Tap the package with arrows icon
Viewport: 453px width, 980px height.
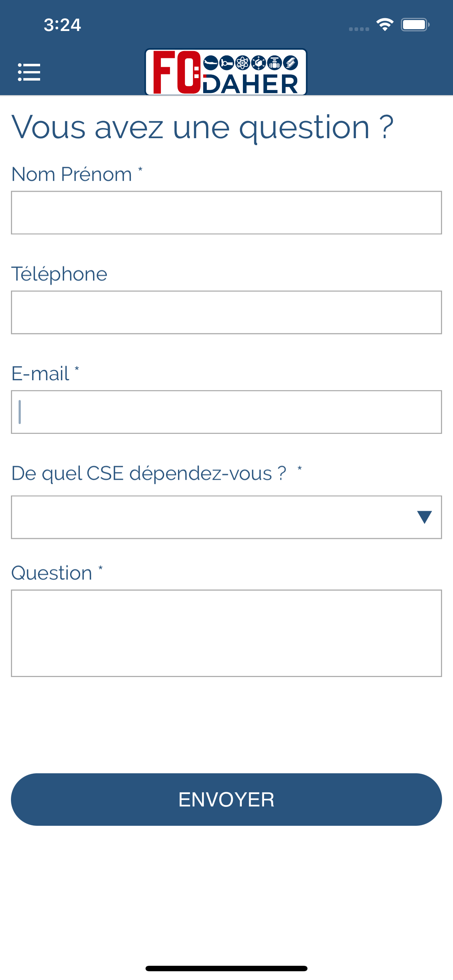pyautogui.click(x=259, y=63)
